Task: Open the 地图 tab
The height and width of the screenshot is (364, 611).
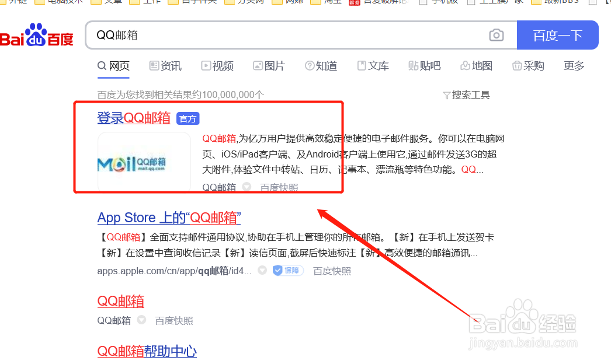Action: point(477,66)
